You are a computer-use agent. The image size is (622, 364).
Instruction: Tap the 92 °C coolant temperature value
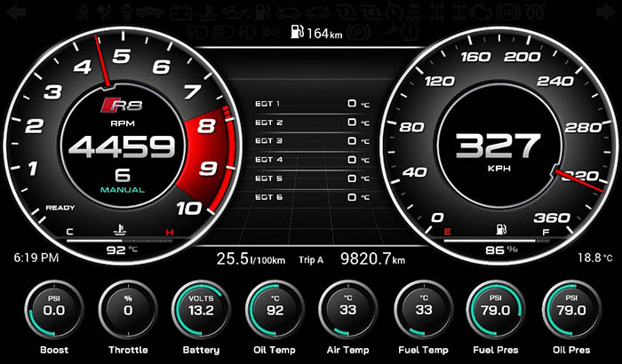pos(122,250)
